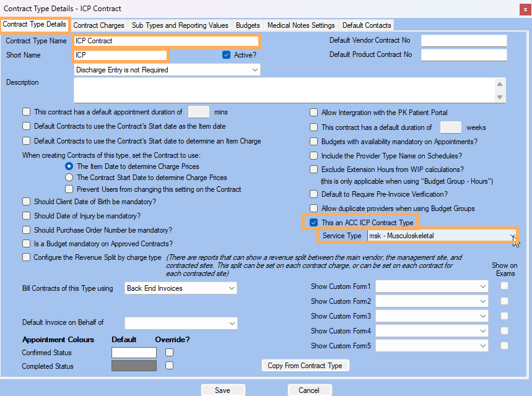Image resolution: width=532 pixels, height=396 pixels.
Task: Tick Budgets with availability mandatory on Appointments
Action: [313, 141]
